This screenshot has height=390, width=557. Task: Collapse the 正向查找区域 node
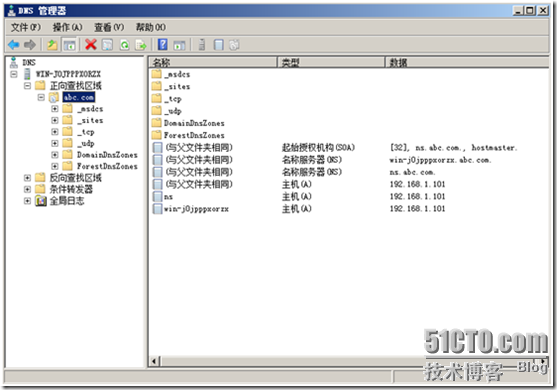click(x=27, y=86)
